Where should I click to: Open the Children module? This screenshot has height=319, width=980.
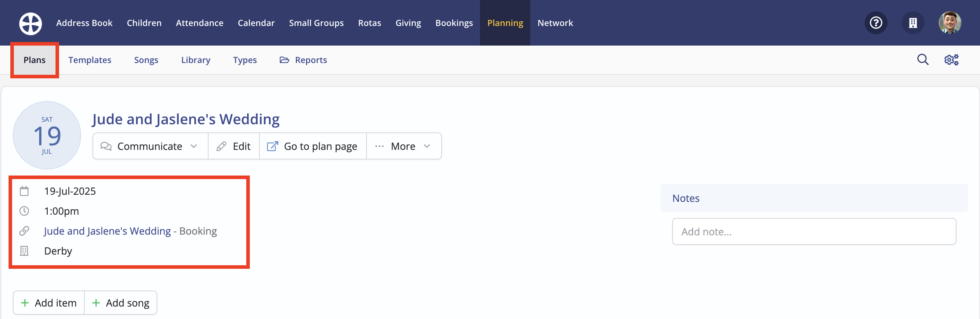144,23
